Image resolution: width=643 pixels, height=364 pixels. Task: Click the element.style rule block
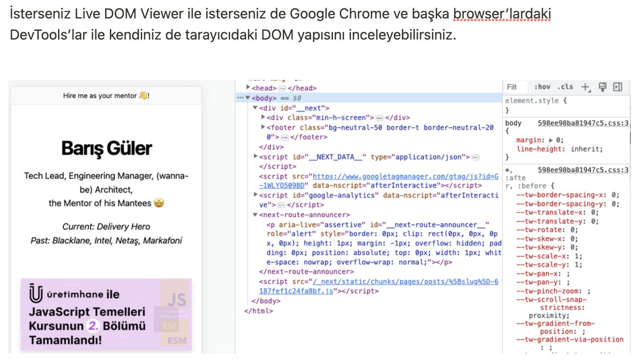(x=566, y=106)
